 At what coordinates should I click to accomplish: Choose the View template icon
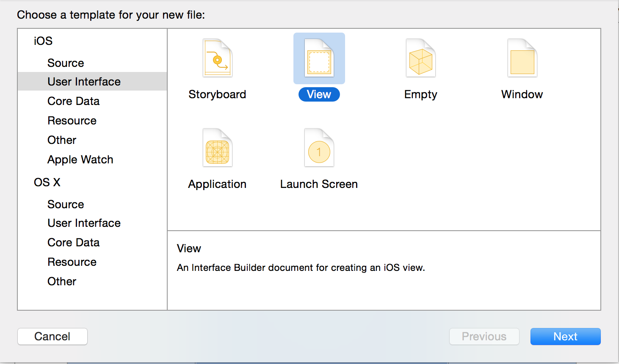click(319, 58)
